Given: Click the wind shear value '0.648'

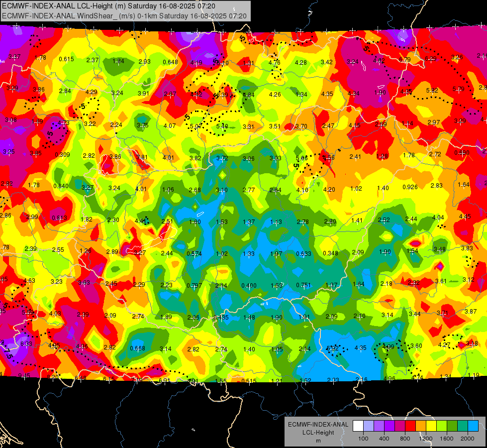Looking at the screenshot, I should pyautogui.click(x=170, y=62).
